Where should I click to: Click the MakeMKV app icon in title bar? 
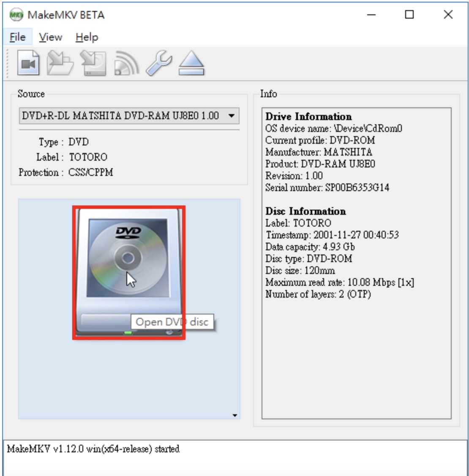click(x=16, y=14)
